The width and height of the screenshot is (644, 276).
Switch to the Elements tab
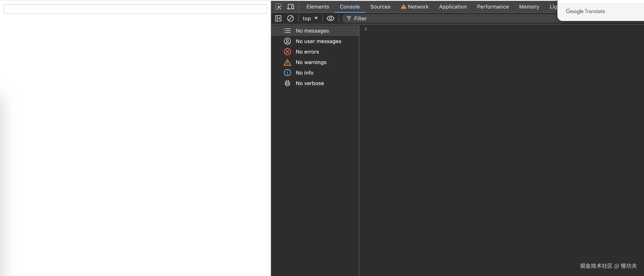(x=317, y=7)
